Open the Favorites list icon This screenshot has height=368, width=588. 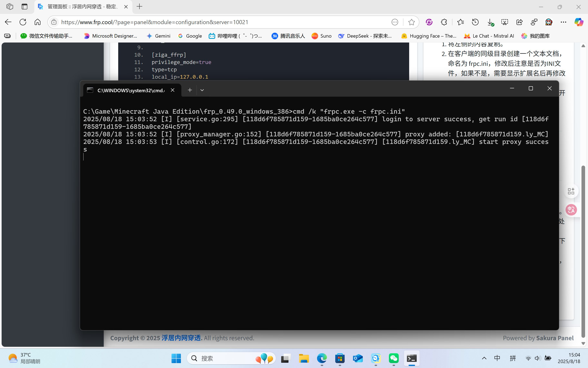click(x=460, y=22)
